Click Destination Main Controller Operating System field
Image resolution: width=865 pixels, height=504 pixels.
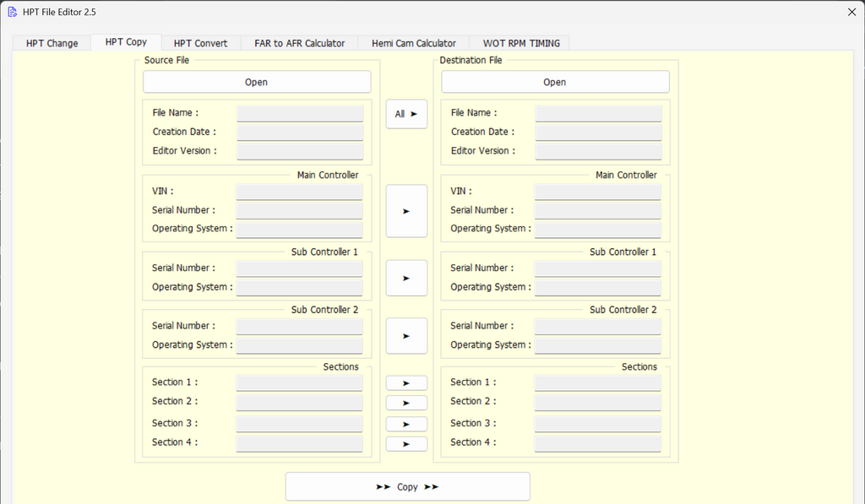[x=598, y=229]
